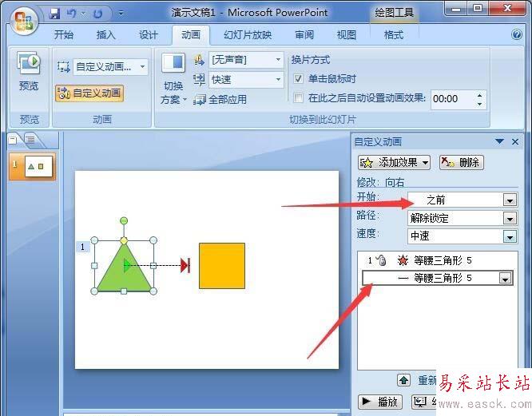Image resolution: width=532 pixels, height=416 pixels.
Task: Switch to the 格式 ribbon tab
Action: tap(394, 34)
